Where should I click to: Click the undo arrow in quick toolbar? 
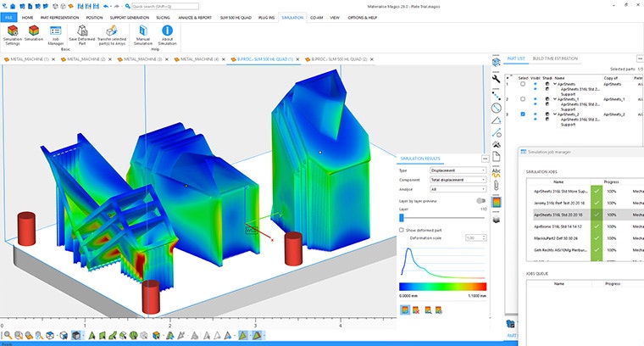point(106,6)
